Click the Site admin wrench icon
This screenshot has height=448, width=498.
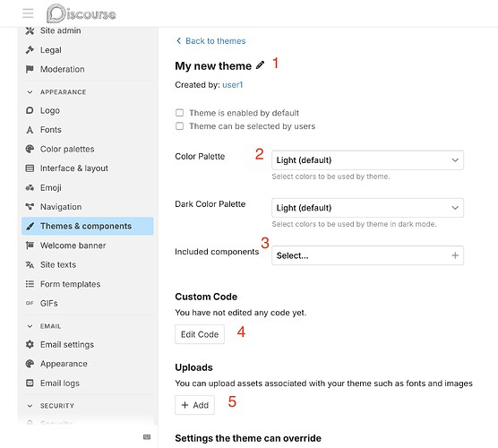[30, 30]
